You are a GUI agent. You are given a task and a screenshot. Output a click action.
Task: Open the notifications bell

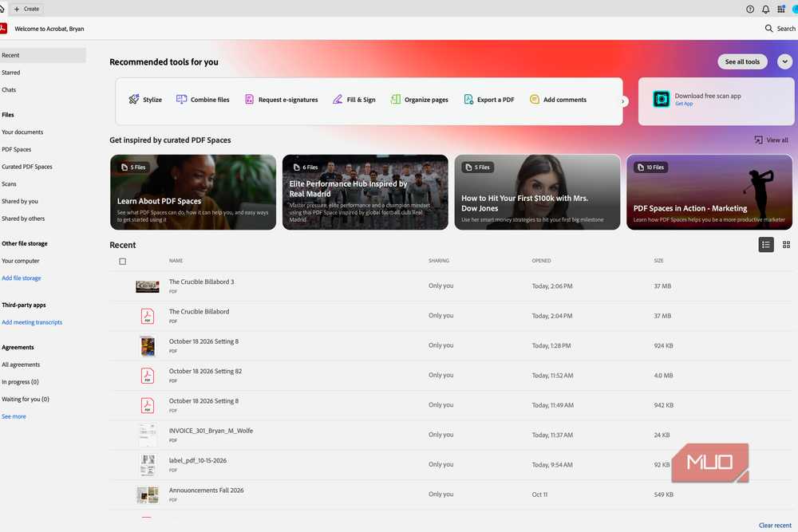(765, 9)
